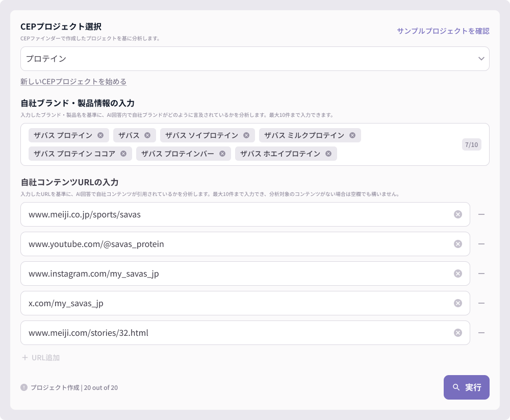Delete the x.com row with minus icon
Viewport: 510px width, 420px height.
coord(481,303)
